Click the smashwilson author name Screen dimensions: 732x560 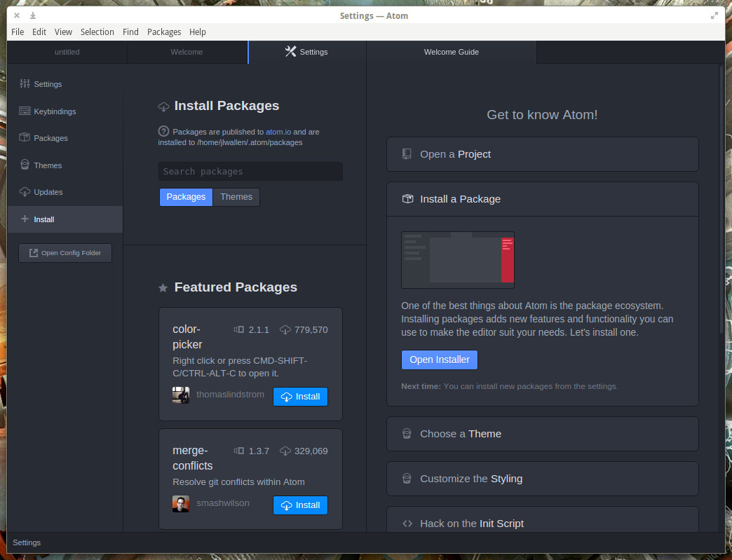coord(223,503)
